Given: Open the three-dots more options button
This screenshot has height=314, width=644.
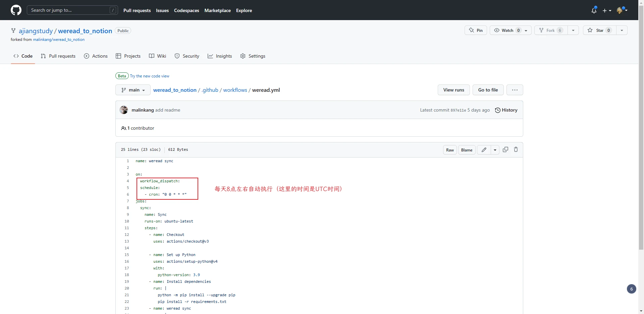Looking at the screenshot, I should click(515, 90).
